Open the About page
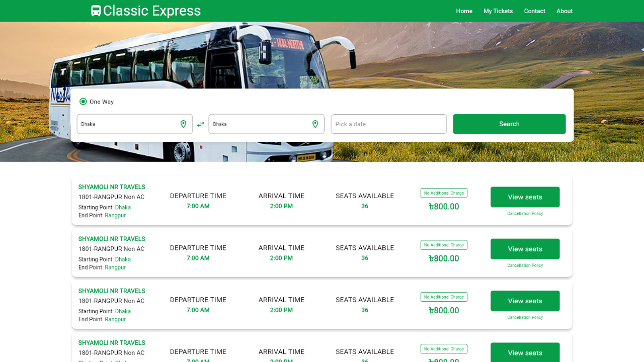 tap(565, 11)
